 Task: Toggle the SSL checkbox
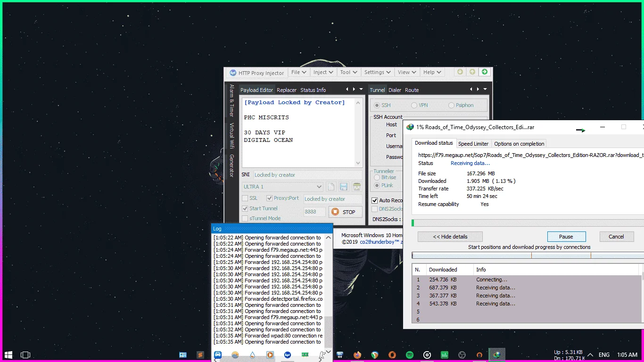[x=245, y=198]
